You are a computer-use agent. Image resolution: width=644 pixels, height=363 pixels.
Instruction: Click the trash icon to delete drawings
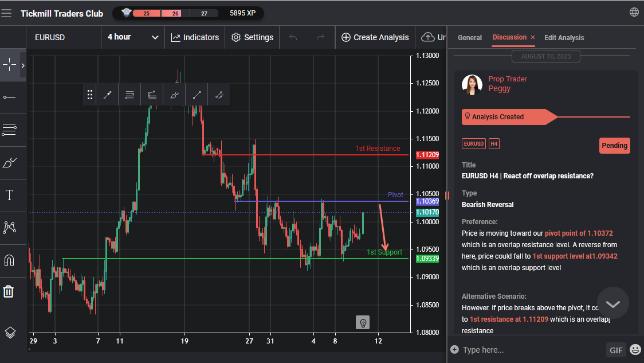click(9, 292)
